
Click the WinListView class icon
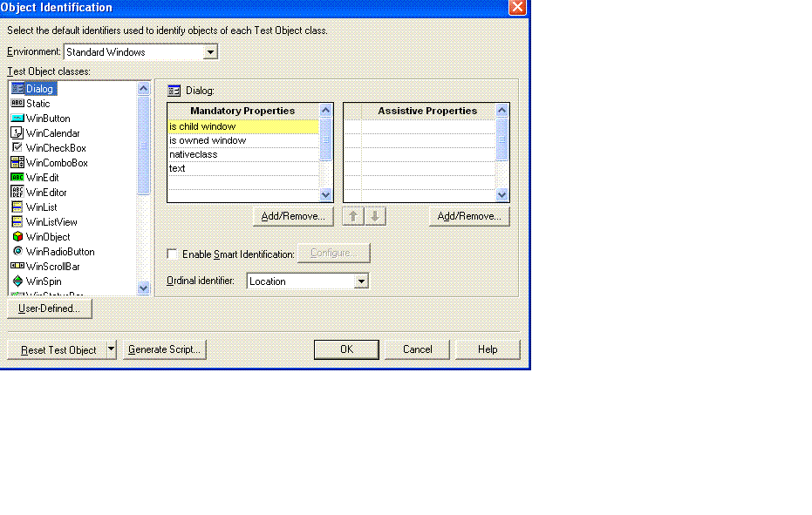pos(17,221)
